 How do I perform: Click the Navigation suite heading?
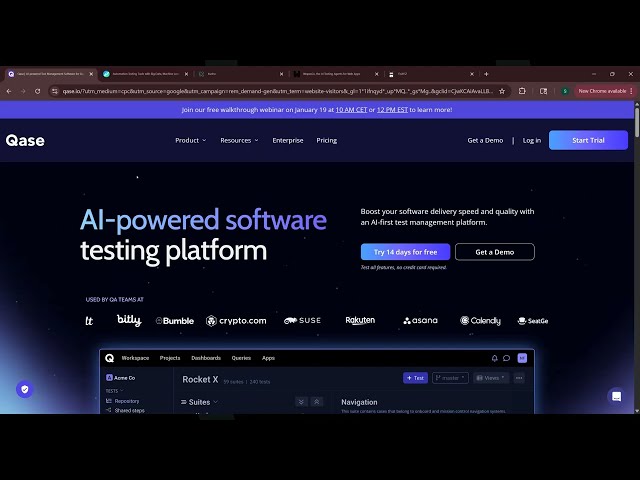[x=359, y=402]
